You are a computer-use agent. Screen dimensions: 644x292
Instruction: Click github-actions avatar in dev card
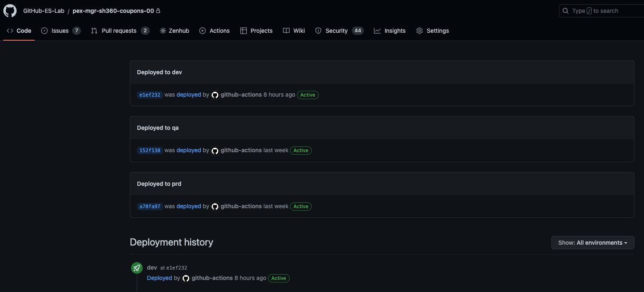tap(215, 95)
